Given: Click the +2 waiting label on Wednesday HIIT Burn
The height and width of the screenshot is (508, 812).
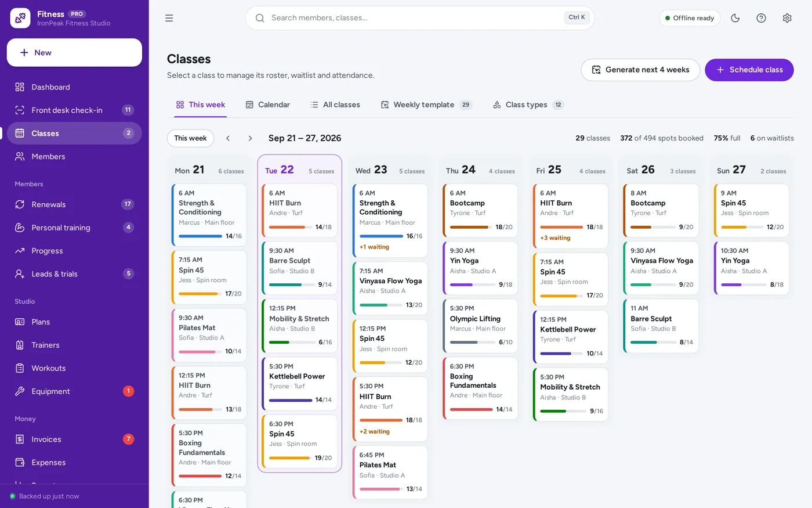Looking at the screenshot, I should 375,431.
